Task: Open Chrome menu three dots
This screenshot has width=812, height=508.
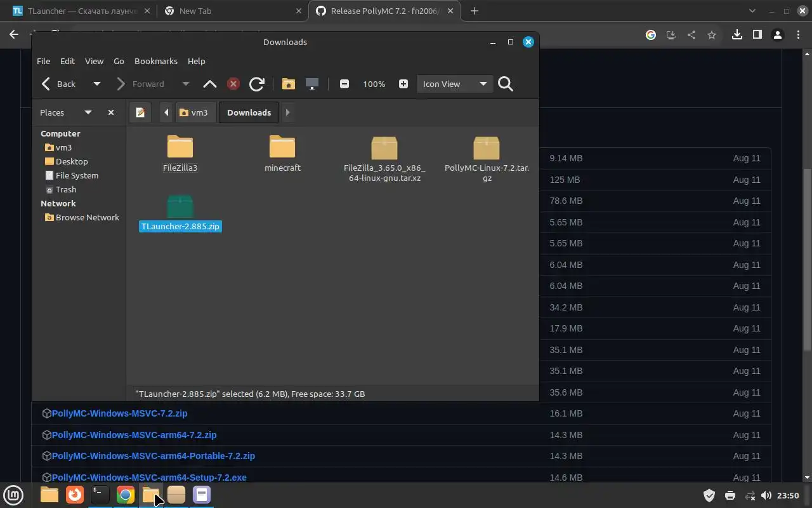Action: 798,35
